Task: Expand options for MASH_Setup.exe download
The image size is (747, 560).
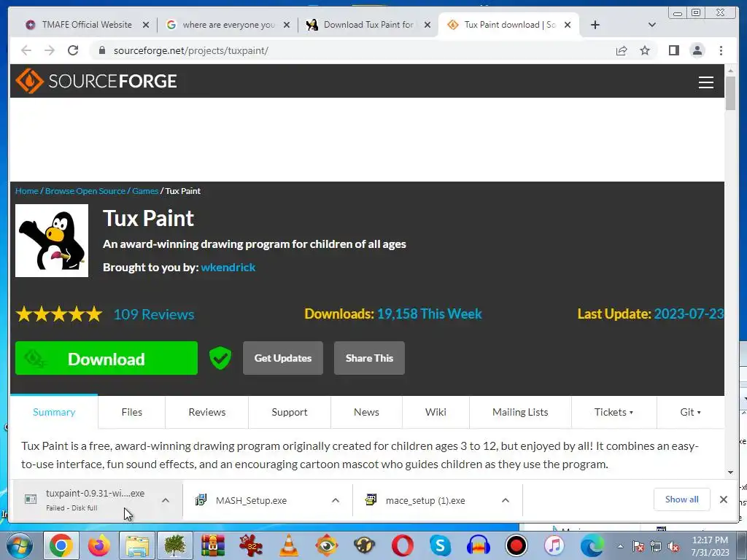Action: tap(336, 500)
